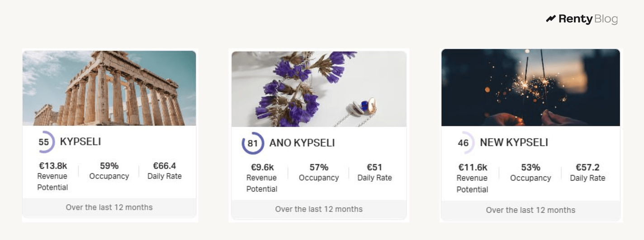
Task: Select the KYPSELI neighborhood title
Action: [x=80, y=142]
